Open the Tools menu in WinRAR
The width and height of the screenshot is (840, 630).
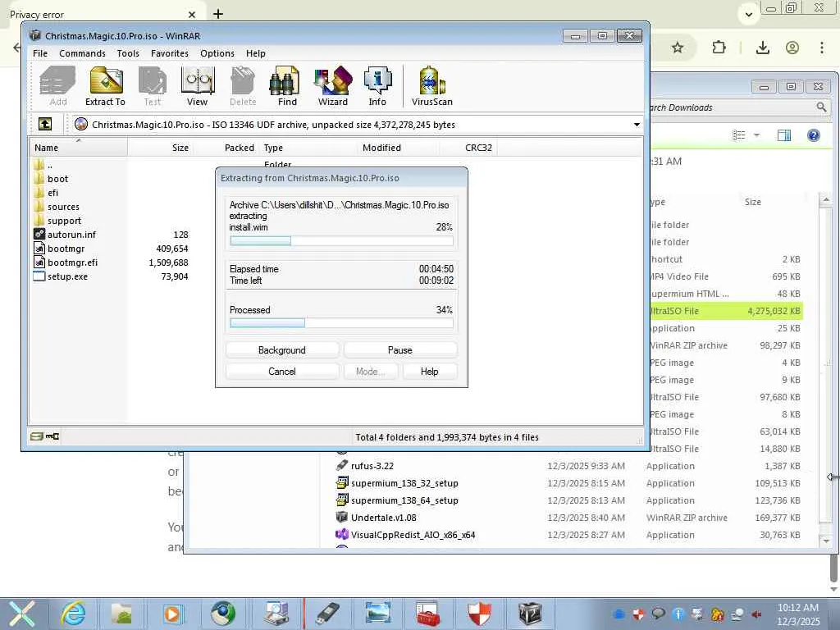click(x=128, y=53)
